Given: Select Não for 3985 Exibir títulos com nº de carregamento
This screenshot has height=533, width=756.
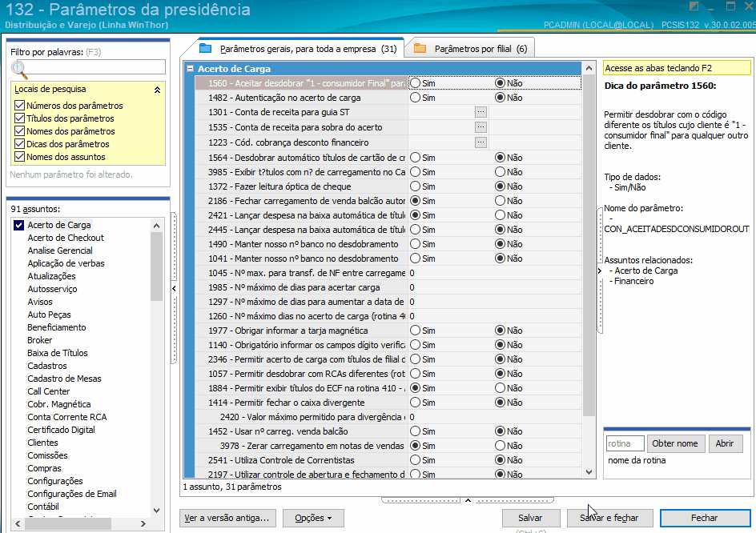Looking at the screenshot, I should click(x=500, y=172).
